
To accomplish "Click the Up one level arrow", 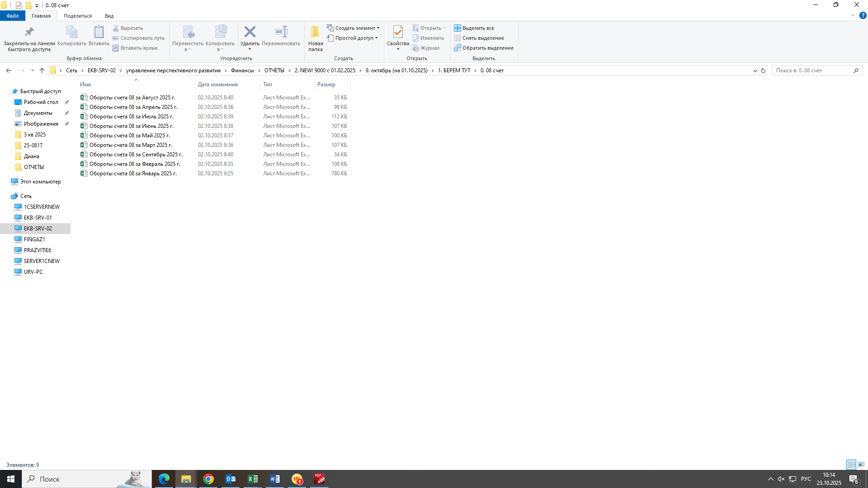I will click(x=42, y=70).
